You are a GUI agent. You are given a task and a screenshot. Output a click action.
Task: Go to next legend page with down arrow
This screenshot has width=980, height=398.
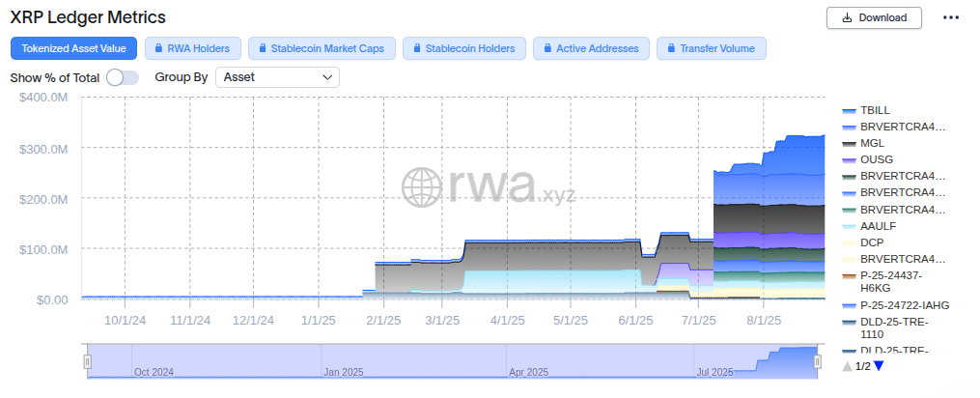tap(879, 366)
